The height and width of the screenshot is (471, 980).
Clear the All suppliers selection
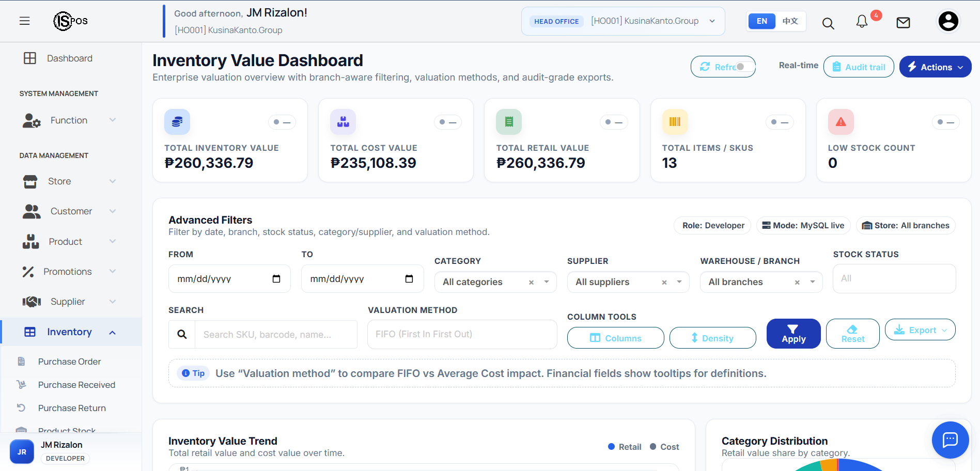click(x=664, y=282)
